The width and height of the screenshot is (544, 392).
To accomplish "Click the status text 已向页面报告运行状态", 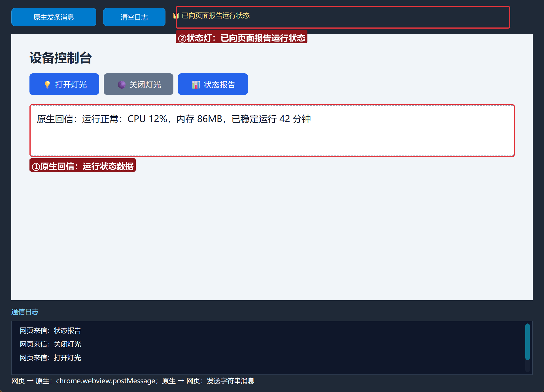I will coord(216,16).
